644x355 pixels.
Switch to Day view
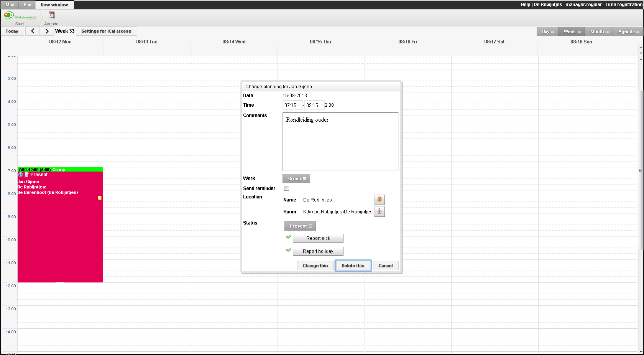click(x=547, y=31)
